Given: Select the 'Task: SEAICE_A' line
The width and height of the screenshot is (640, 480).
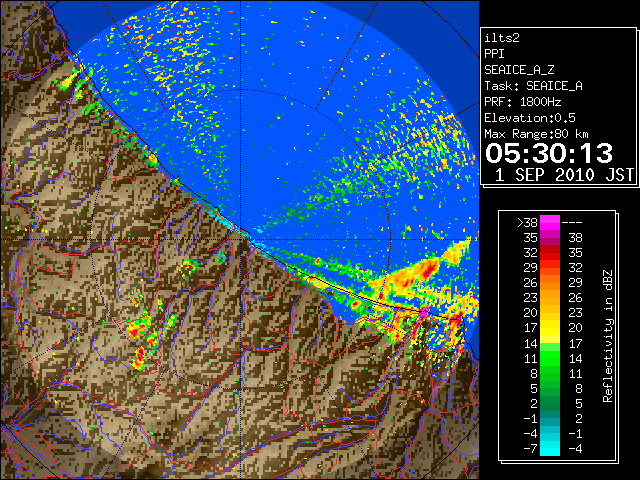Looking at the screenshot, I should point(533,86).
